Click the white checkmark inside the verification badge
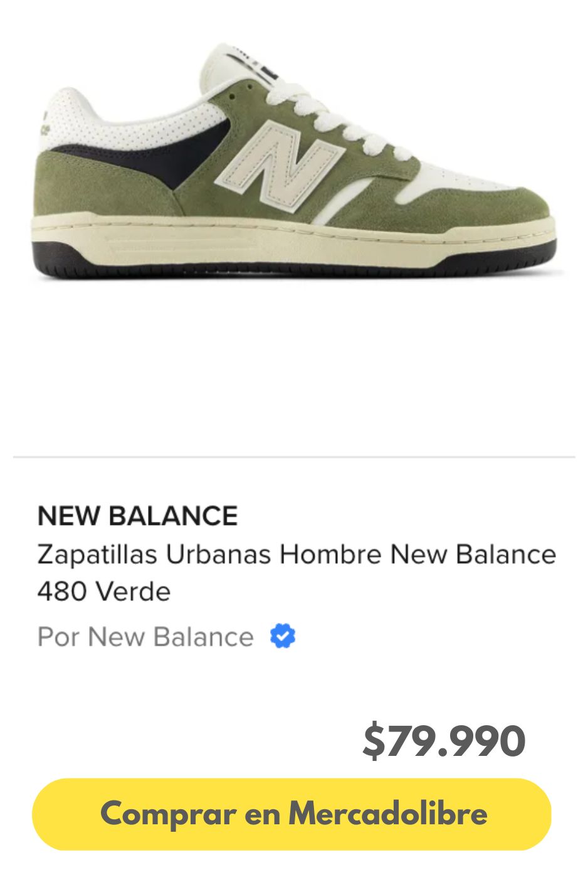Image resolution: width=588 pixels, height=882 pixels. click(x=282, y=637)
